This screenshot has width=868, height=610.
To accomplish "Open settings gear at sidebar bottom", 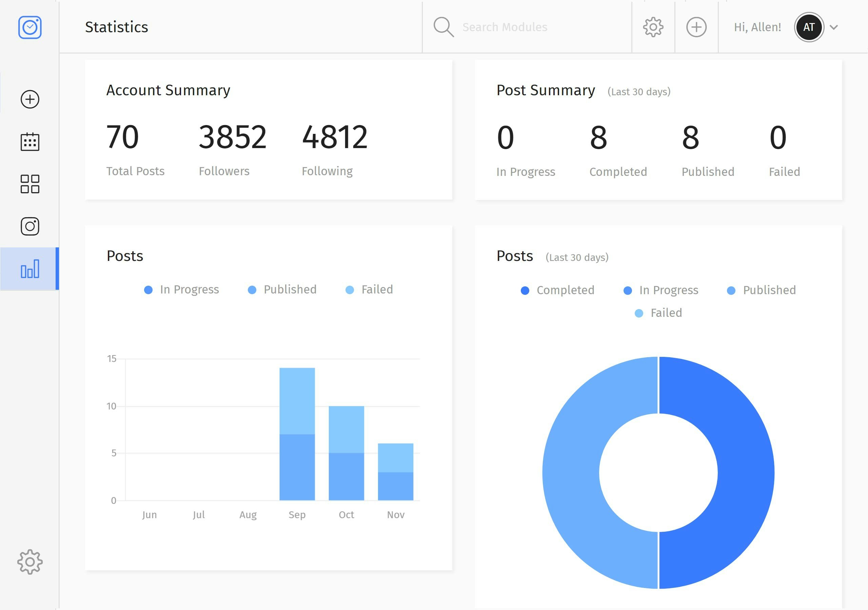I will (30, 562).
